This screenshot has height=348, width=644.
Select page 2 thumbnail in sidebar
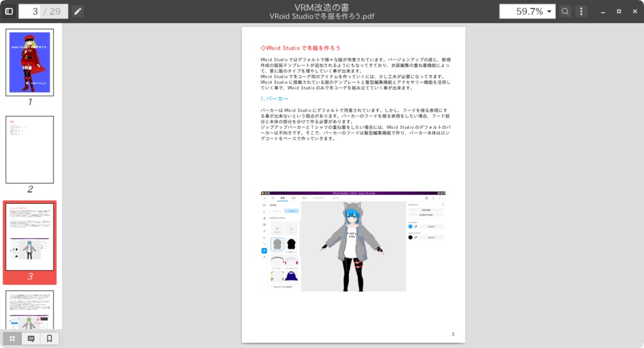pos(30,150)
